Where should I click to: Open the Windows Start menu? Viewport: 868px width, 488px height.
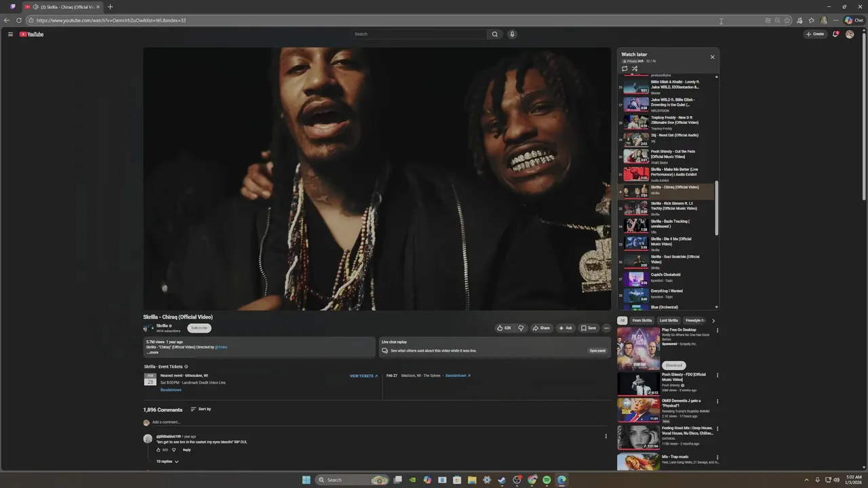[x=307, y=480]
